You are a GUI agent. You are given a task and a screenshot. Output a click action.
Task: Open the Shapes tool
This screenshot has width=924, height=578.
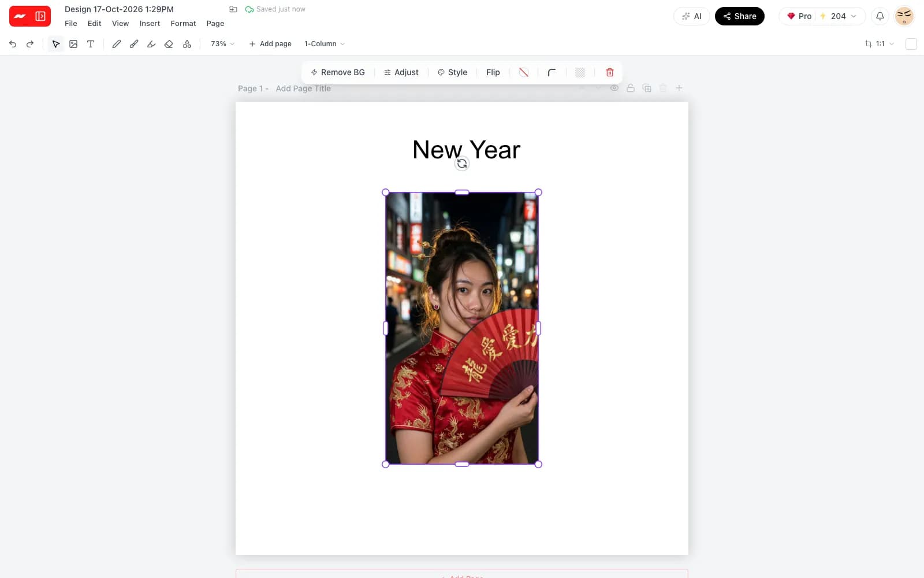(x=187, y=44)
